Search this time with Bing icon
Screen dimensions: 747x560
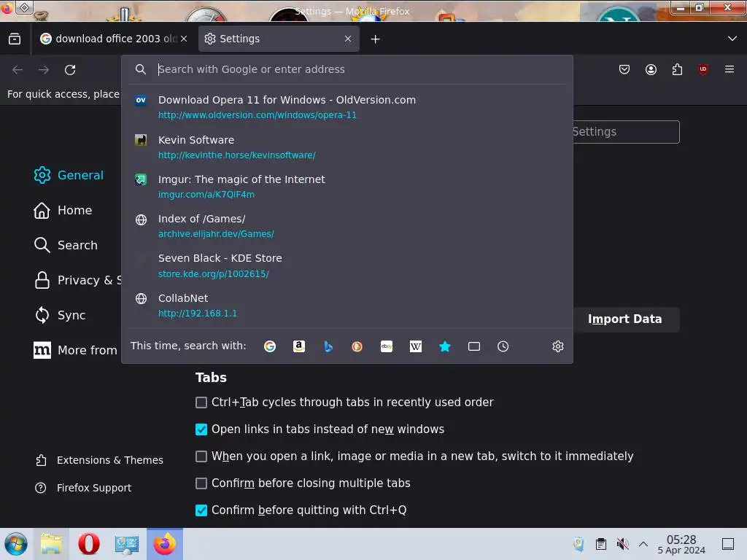click(x=328, y=346)
